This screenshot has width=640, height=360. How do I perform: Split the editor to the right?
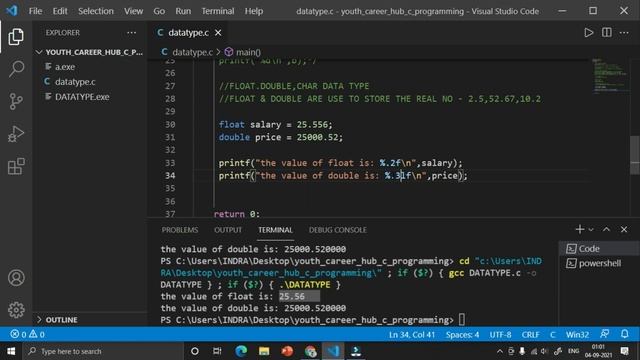607,33
